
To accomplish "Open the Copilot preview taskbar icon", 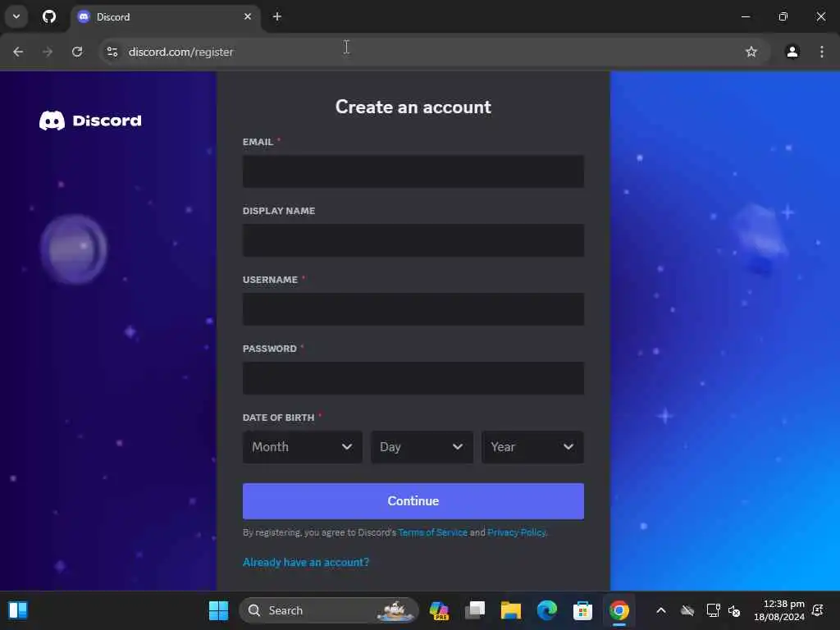I will tap(439, 610).
